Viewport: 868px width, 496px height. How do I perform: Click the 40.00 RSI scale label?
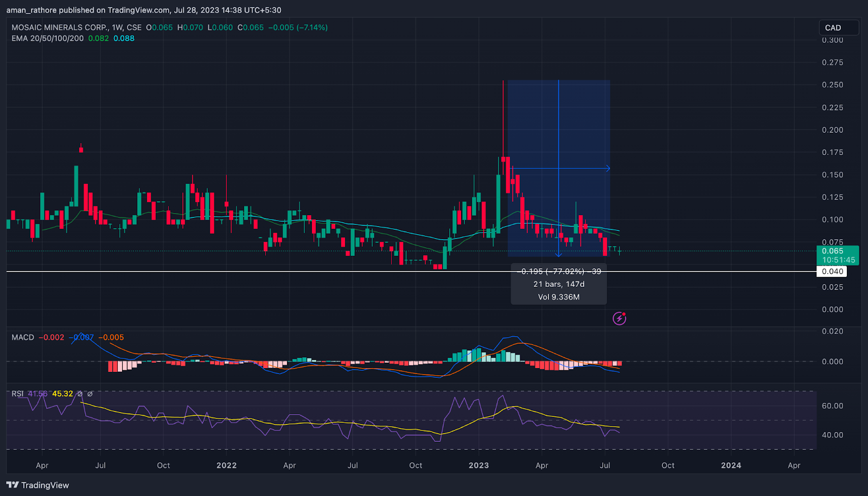click(833, 435)
